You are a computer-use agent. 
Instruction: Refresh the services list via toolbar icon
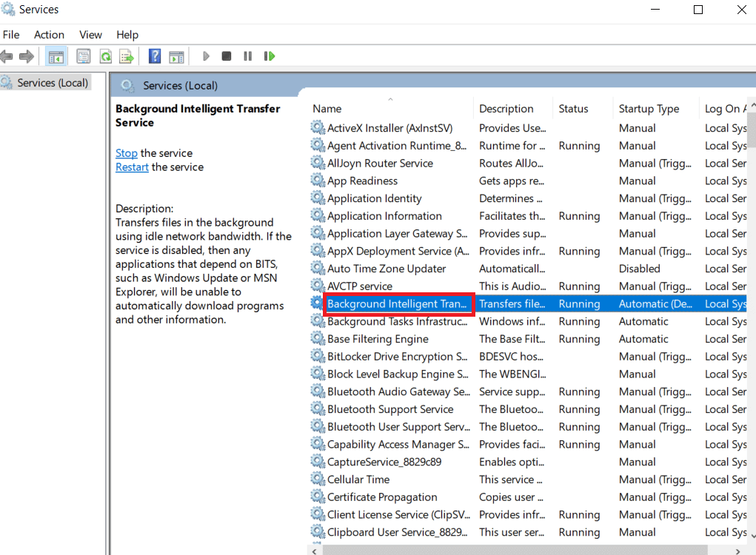click(106, 56)
